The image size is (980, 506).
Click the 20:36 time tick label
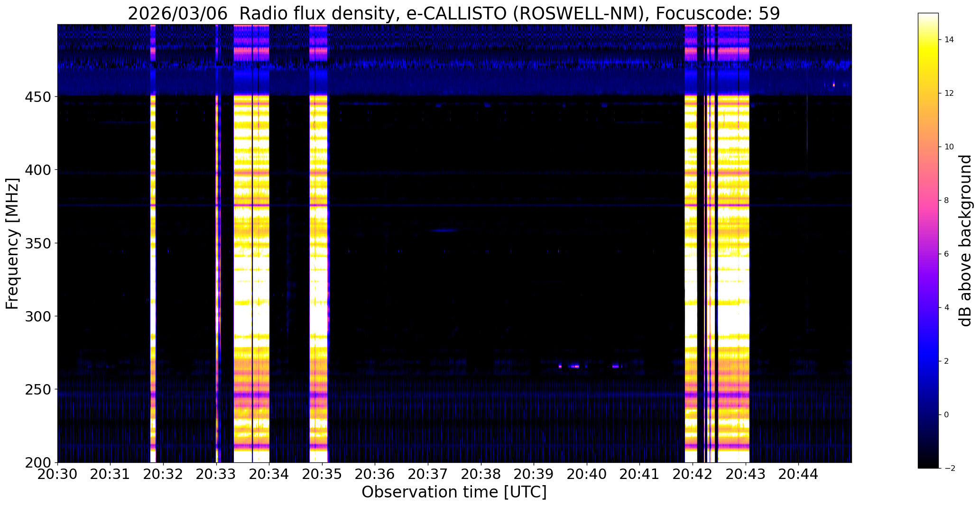click(x=375, y=474)
